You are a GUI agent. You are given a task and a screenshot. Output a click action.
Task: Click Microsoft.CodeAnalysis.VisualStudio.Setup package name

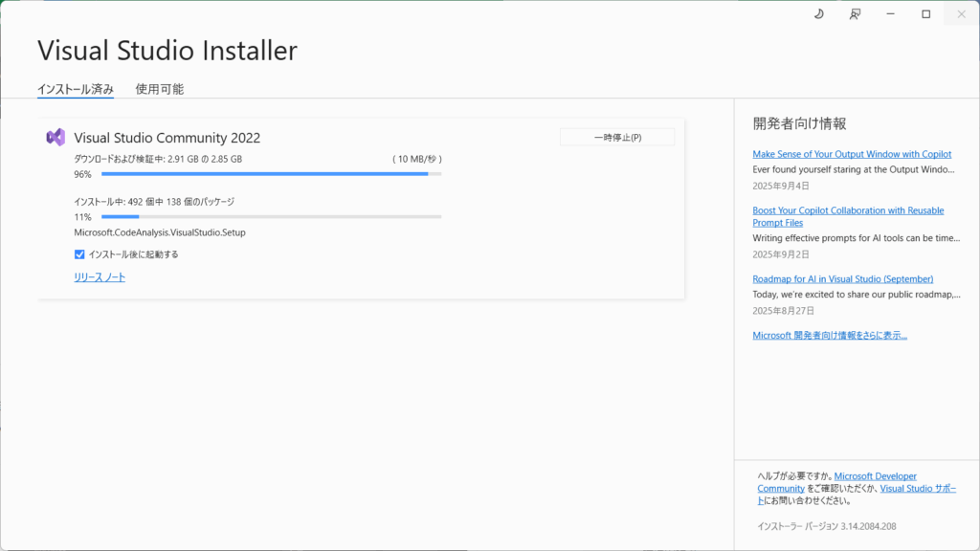[160, 232]
